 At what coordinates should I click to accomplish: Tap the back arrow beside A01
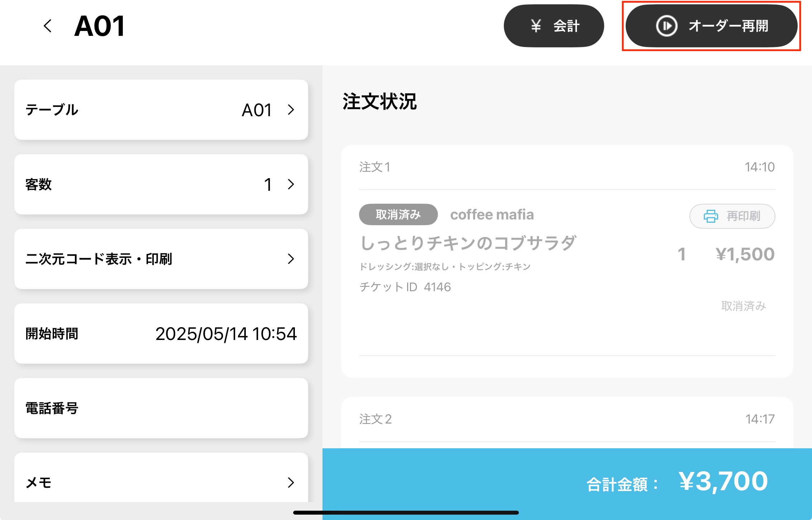[x=48, y=26]
